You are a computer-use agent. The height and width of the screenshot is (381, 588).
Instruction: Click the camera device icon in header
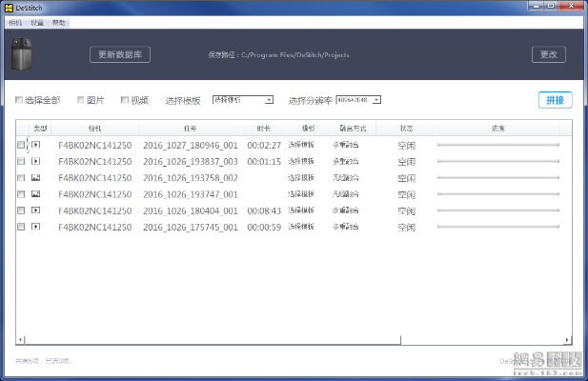22,55
